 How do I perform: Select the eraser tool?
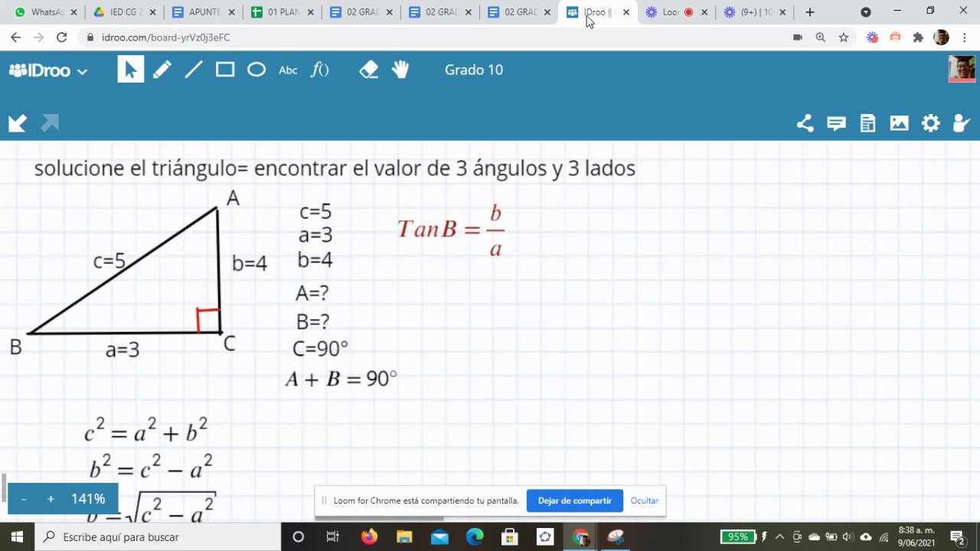pos(369,70)
